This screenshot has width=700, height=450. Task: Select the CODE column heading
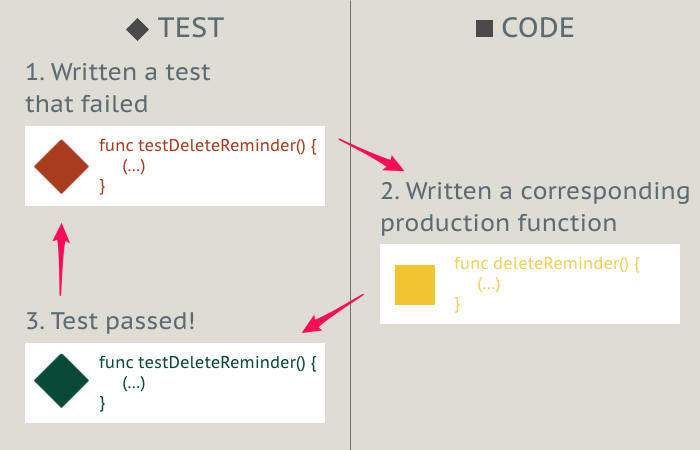coord(538,28)
